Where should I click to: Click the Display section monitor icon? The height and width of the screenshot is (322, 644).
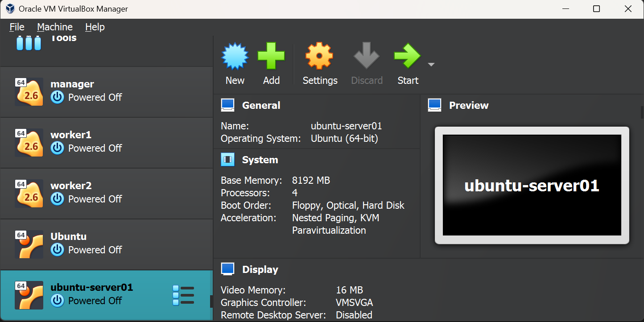(x=227, y=269)
